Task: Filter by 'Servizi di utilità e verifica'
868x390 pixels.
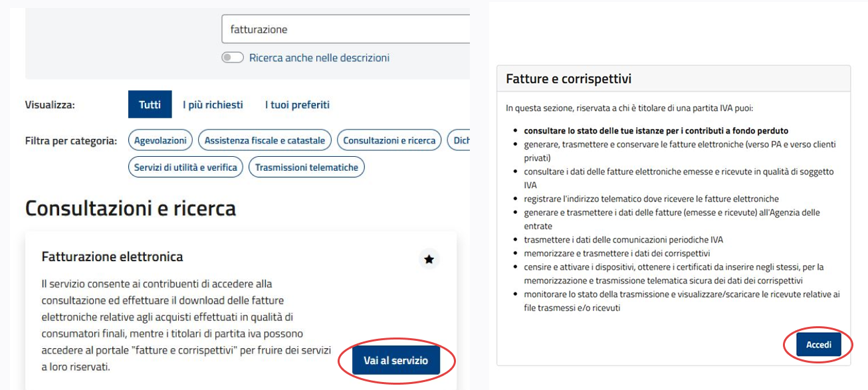Action: click(x=185, y=167)
